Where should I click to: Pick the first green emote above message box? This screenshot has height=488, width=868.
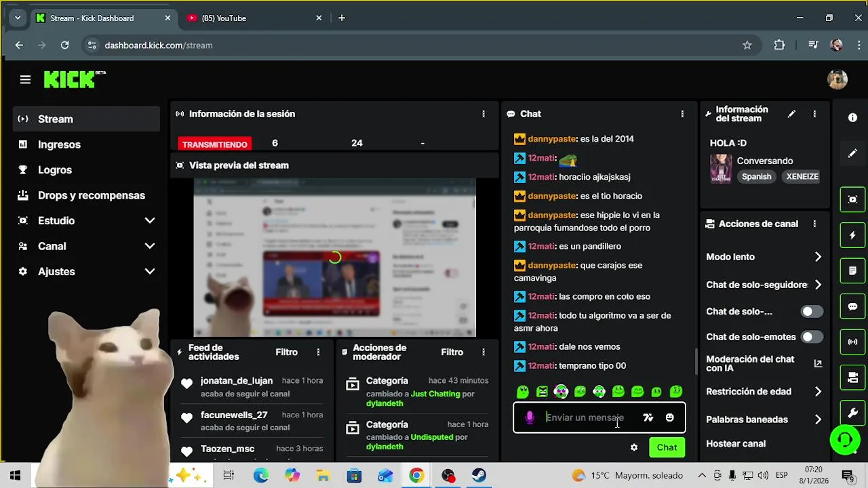click(523, 392)
